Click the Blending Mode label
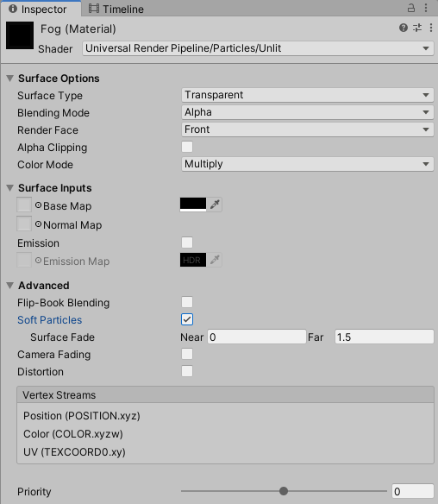The height and width of the screenshot is (504, 438). point(53,113)
